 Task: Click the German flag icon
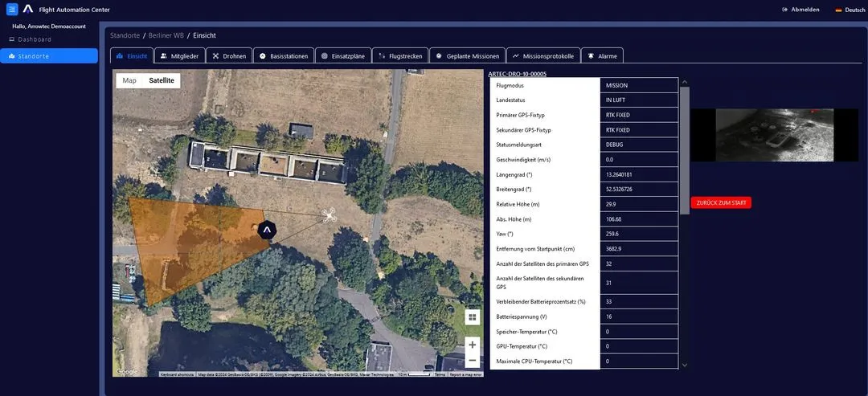[838, 10]
